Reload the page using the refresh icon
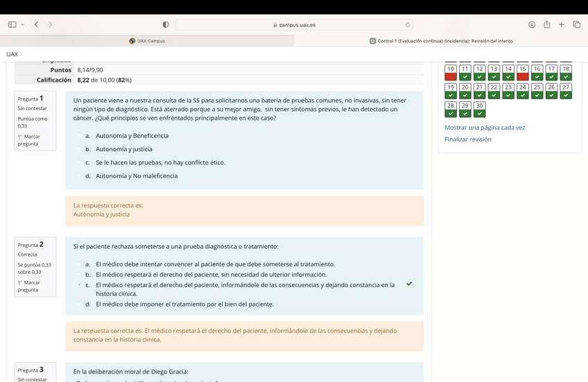588x382 pixels. (408, 25)
